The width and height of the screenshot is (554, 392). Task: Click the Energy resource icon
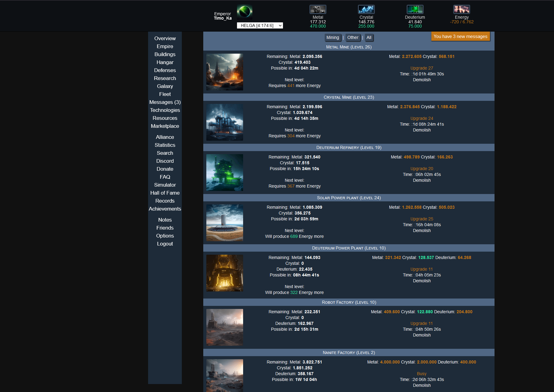[461, 10]
